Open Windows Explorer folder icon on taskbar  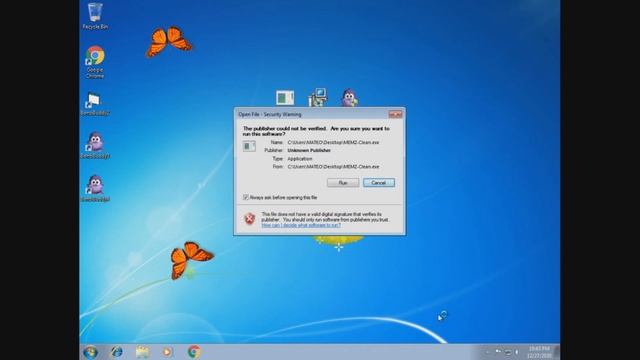(x=142, y=352)
